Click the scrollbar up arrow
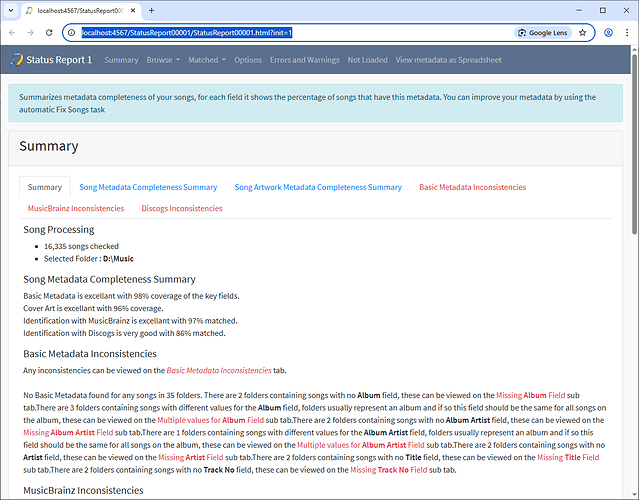This screenshot has width=639, height=500. click(635, 49)
